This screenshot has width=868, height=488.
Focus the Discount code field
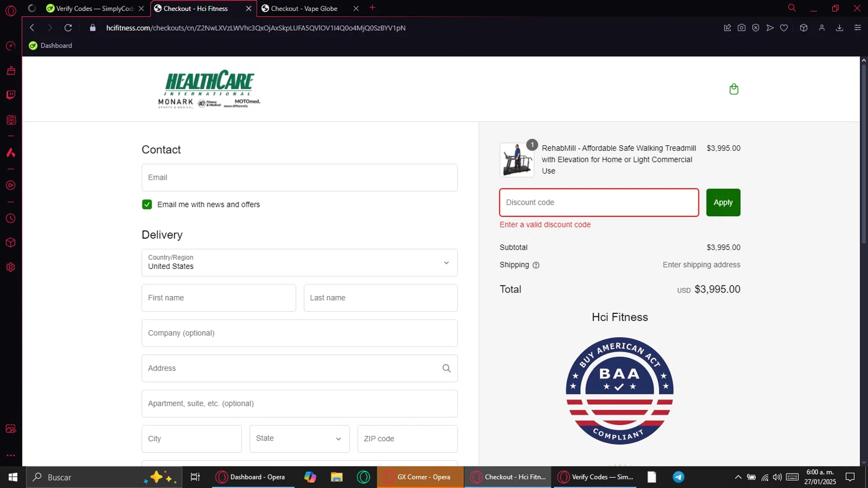(599, 202)
